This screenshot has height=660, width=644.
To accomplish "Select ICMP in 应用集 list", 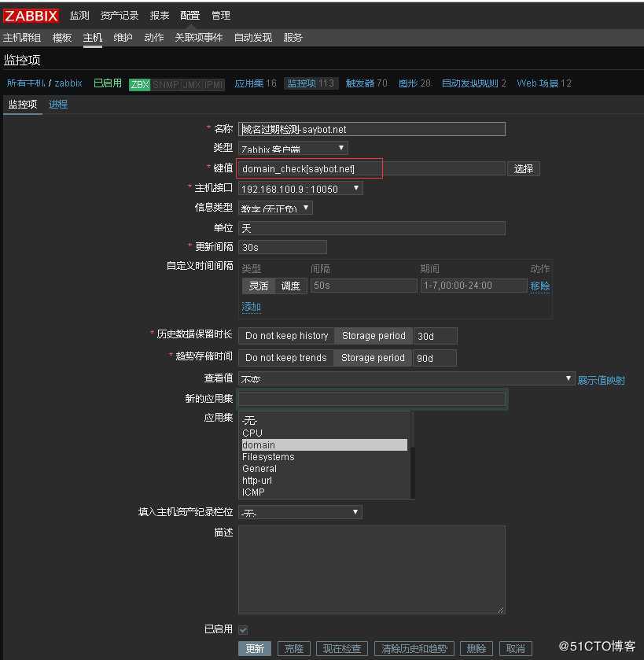I will 324,492.
